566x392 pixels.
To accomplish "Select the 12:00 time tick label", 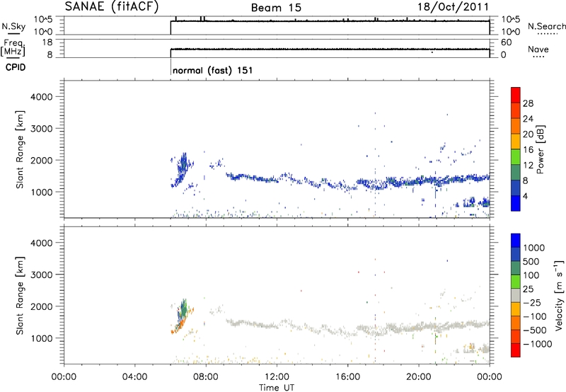I will click(x=277, y=377).
